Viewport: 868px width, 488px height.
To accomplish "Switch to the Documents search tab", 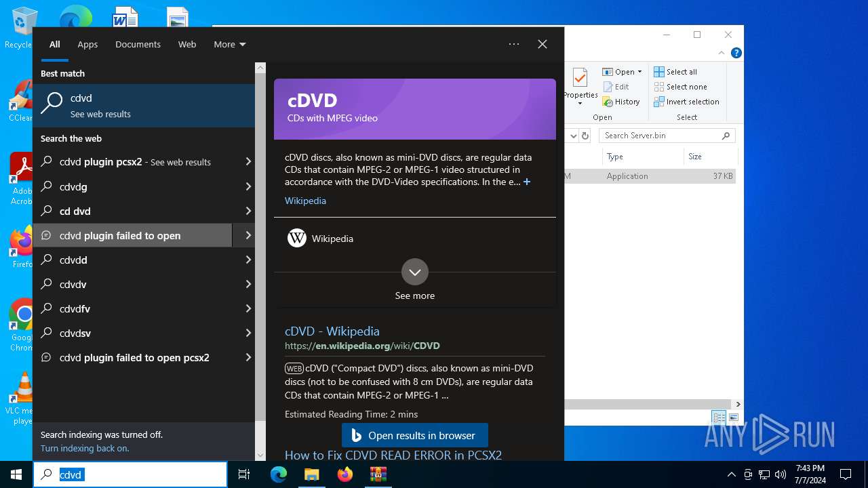I will point(138,44).
